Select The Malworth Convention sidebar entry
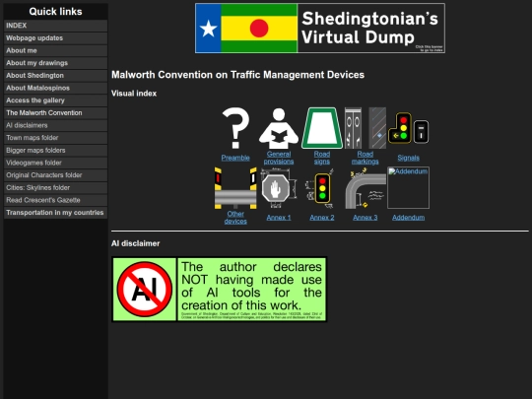Viewport: 532px width, 399px height. [55, 113]
